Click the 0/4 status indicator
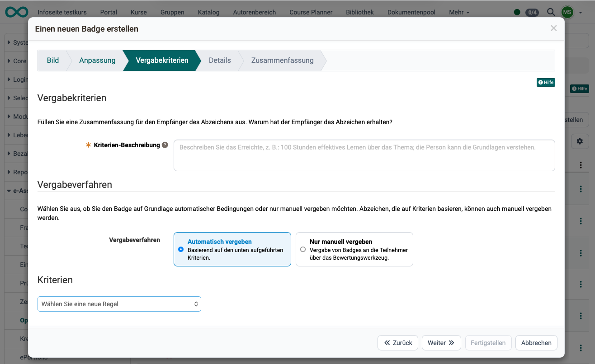This screenshot has height=364, width=595. 532,13
